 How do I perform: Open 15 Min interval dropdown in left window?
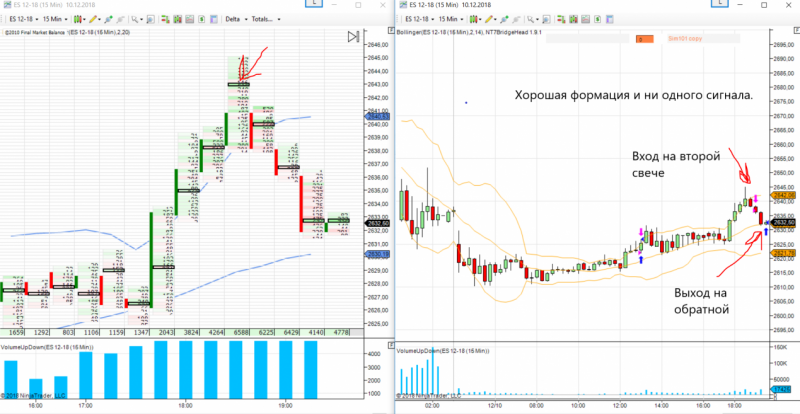[56, 19]
